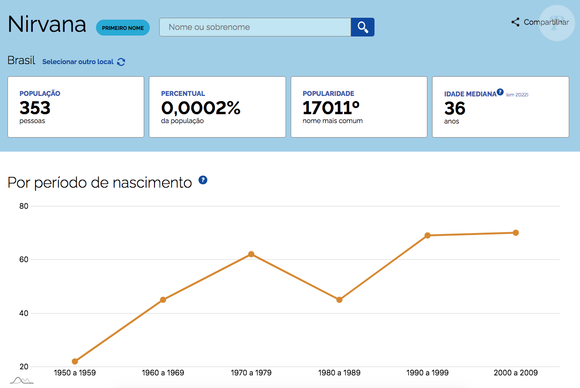The width and height of the screenshot is (580, 388).
Task: Select the Popularidade 17011º card
Action: [x=359, y=107]
